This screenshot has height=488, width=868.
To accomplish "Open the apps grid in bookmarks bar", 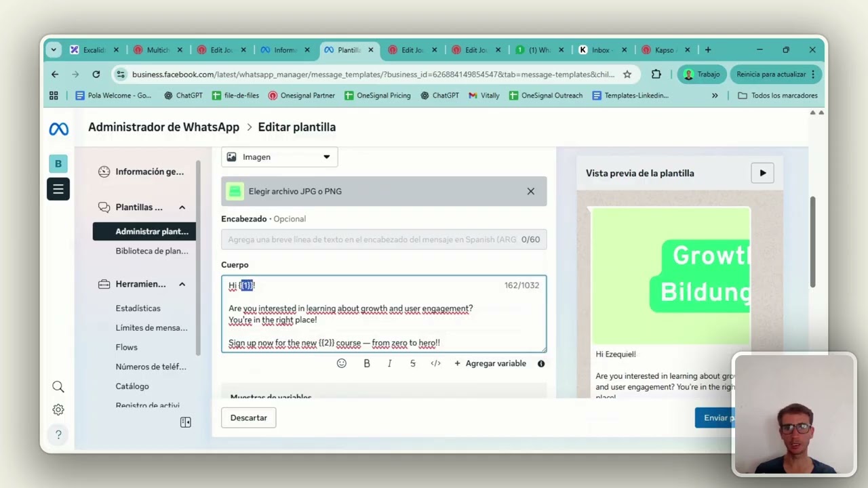I will (54, 96).
